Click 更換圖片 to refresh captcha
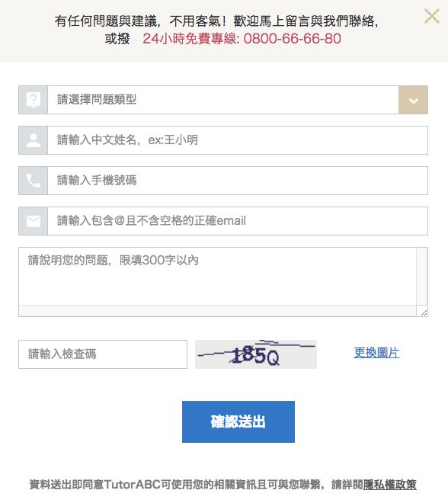 (376, 353)
